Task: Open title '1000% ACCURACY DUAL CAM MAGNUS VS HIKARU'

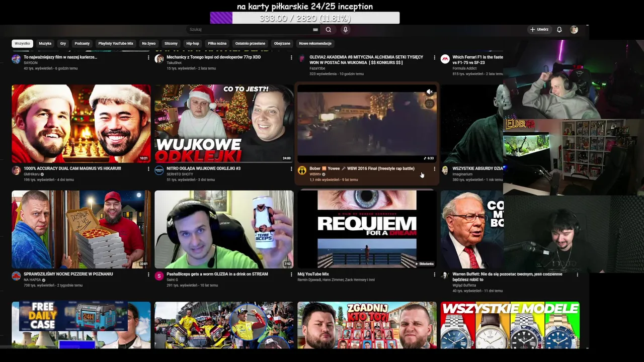Action: pyautogui.click(x=72, y=168)
